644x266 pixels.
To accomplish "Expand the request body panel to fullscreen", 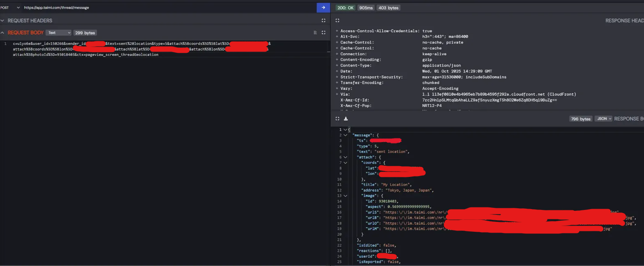I will coord(323,33).
